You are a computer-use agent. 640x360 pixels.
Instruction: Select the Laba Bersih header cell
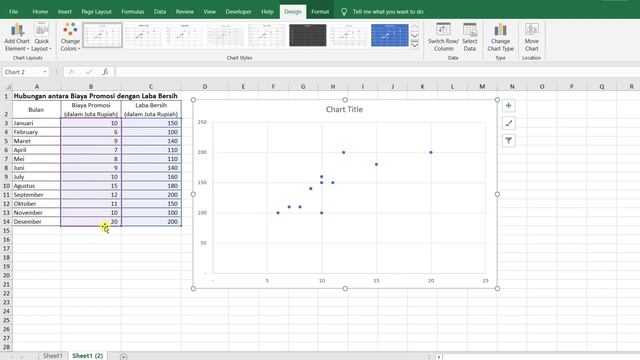[151, 109]
